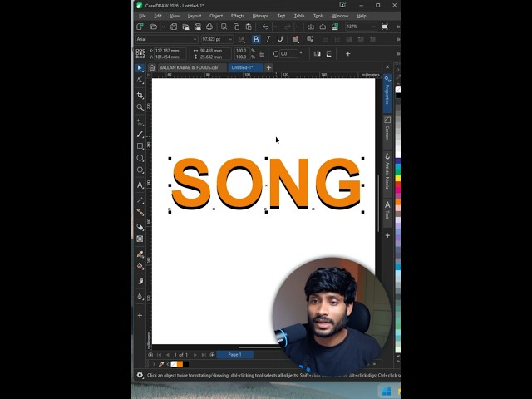Image resolution: width=532 pixels, height=399 pixels.
Task: Click the no-color swatch in document palette
Action: tap(174, 364)
